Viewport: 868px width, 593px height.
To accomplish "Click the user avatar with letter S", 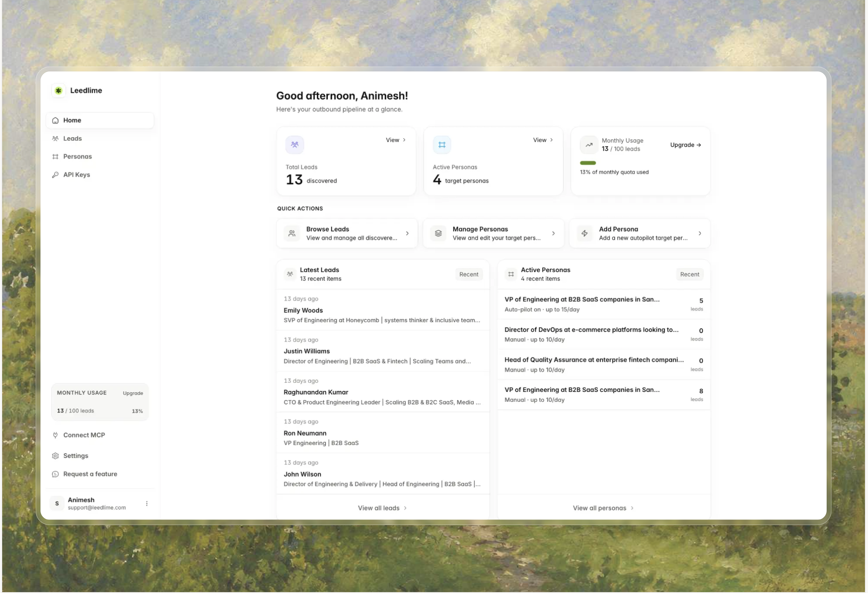I will point(57,504).
